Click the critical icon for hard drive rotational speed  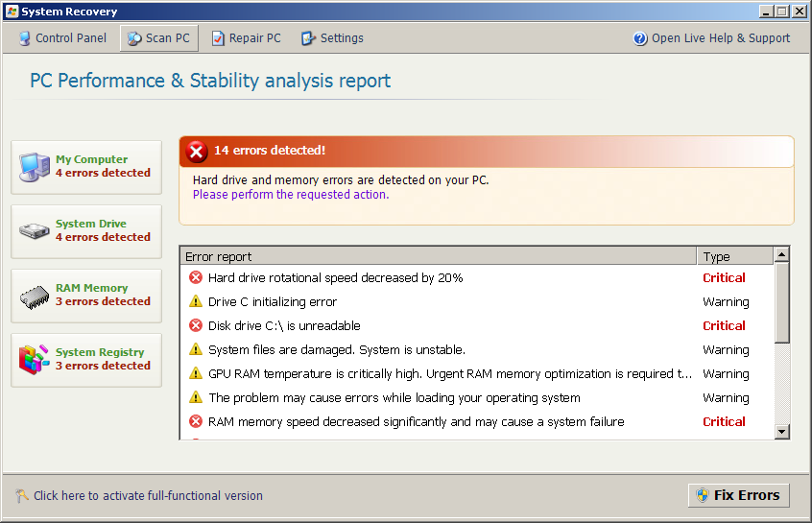click(x=196, y=277)
